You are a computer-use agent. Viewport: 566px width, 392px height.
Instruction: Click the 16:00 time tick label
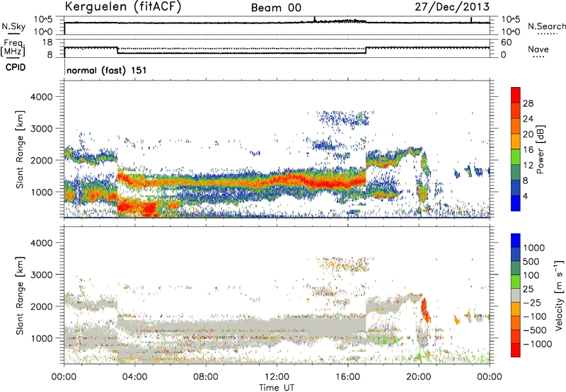point(347,377)
